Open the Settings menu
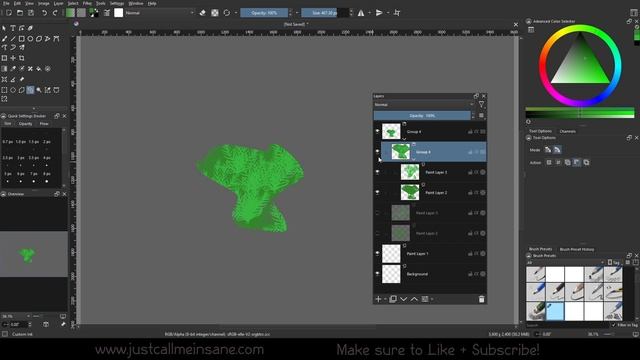Viewport: 640px width, 360px height. (x=117, y=3)
